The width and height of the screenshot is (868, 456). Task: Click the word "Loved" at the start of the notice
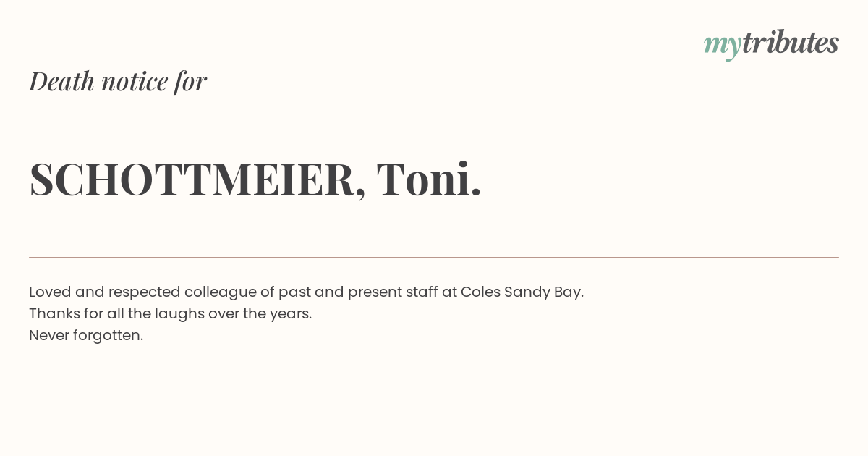(x=50, y=292)
